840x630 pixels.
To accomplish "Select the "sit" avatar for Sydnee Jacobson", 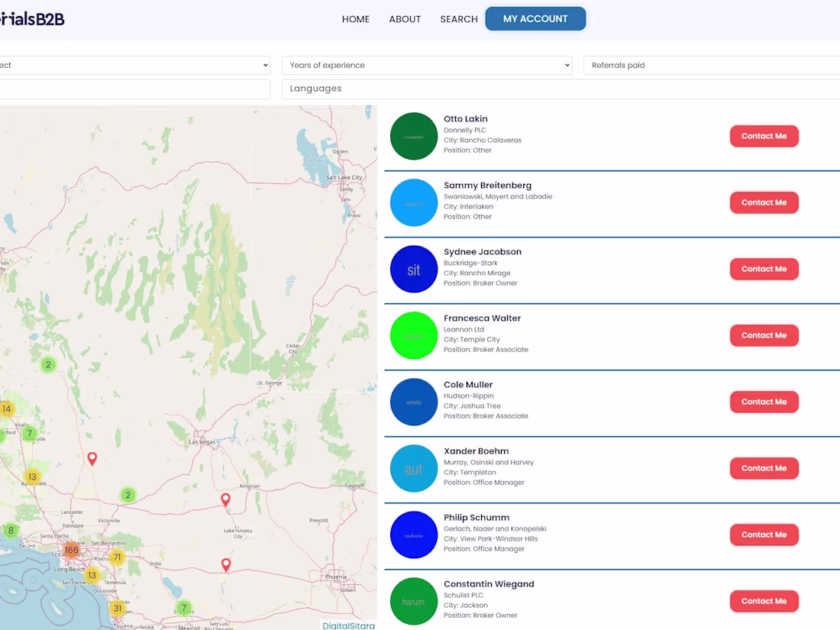I will pyautogui.click(x=414, y=269).
